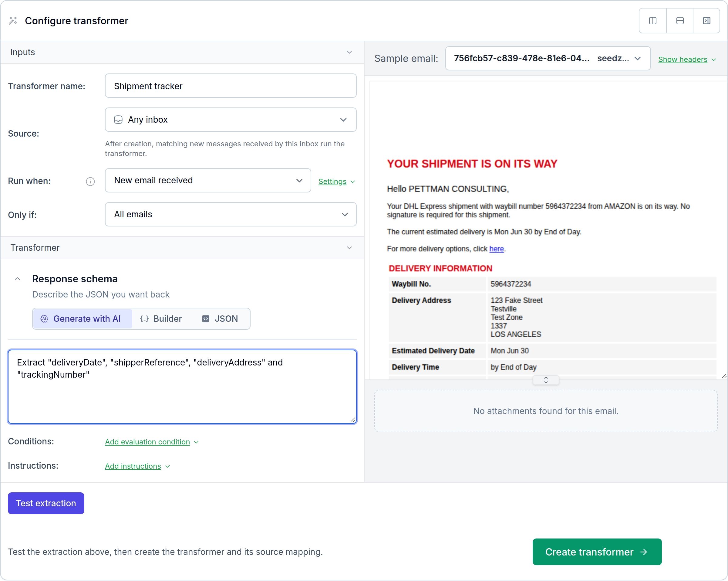Open the Sample email selector dropdown
Image resolution: width=728 pixels, height=581 pixels.
pos(548,59)
